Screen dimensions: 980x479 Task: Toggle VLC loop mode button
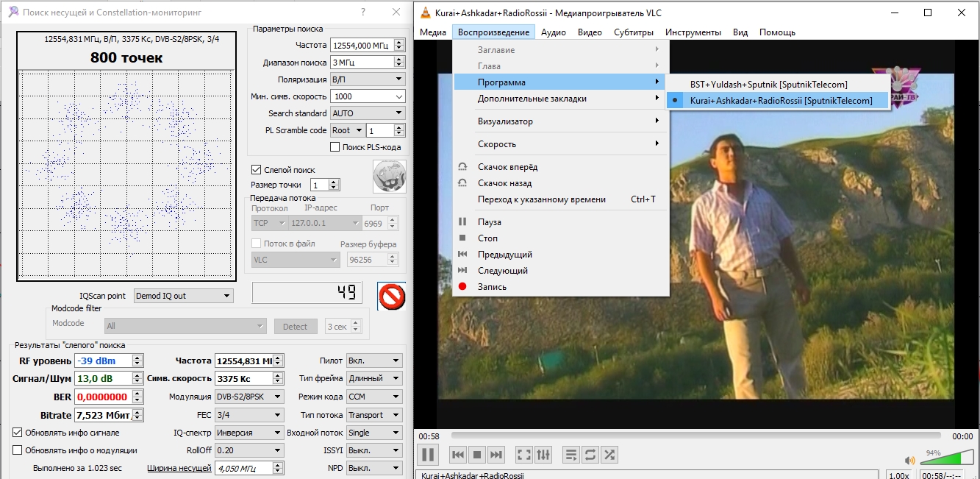tap(590, 455)
